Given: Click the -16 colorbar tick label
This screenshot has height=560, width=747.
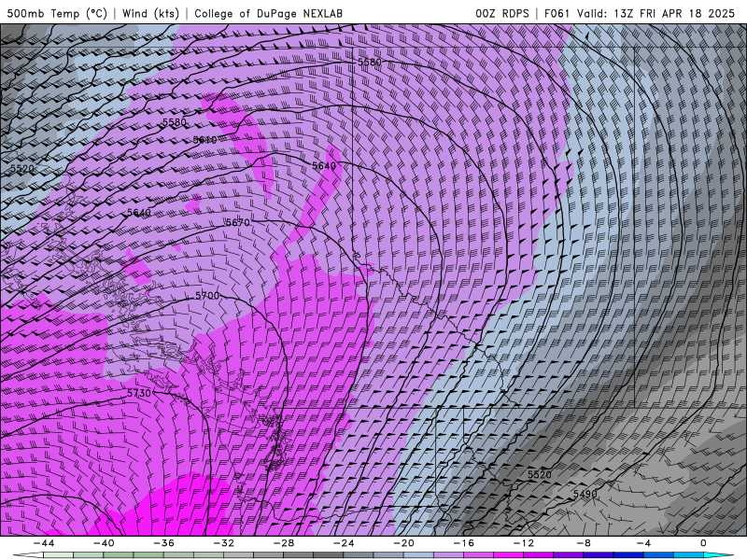Looking at the screenshot, I should 464,543.
